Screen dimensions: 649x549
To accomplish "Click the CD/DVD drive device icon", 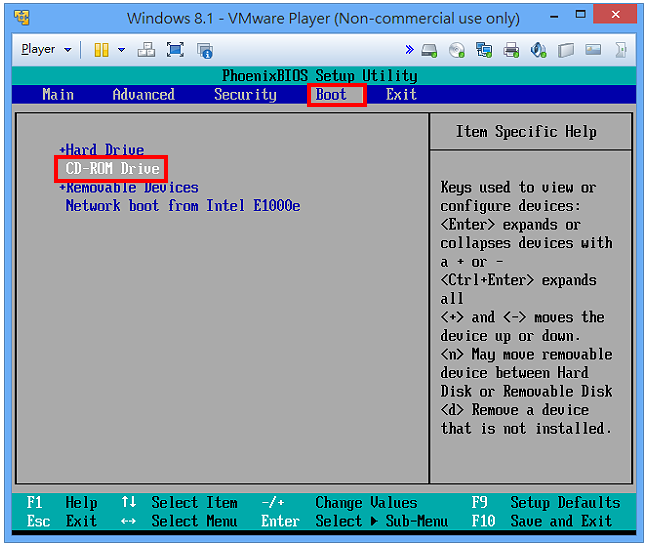I will [x=457, y=51].
